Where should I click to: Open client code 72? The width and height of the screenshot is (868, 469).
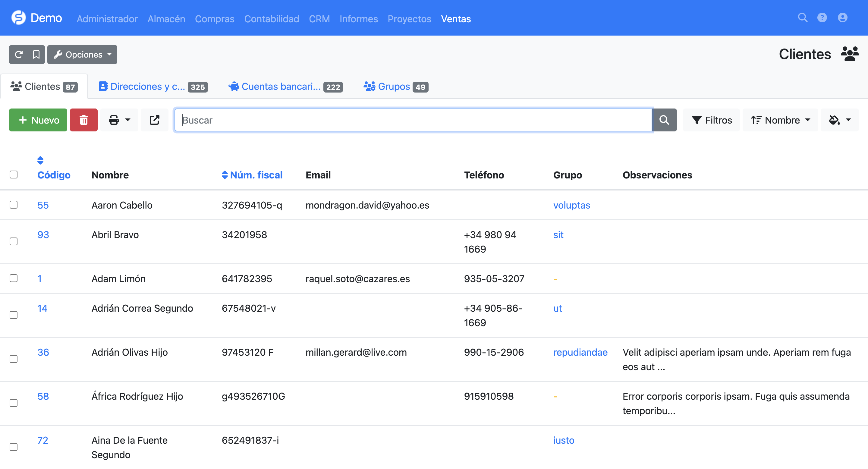coord(43,440)
